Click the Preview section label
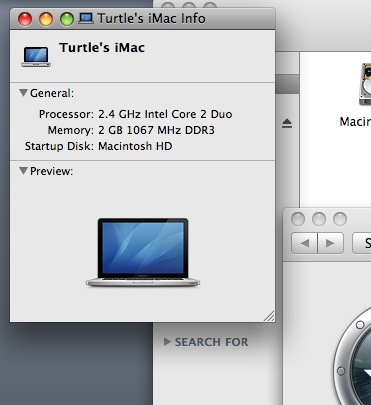Viewport: 371px width, 405px height. tap(51, 171)
